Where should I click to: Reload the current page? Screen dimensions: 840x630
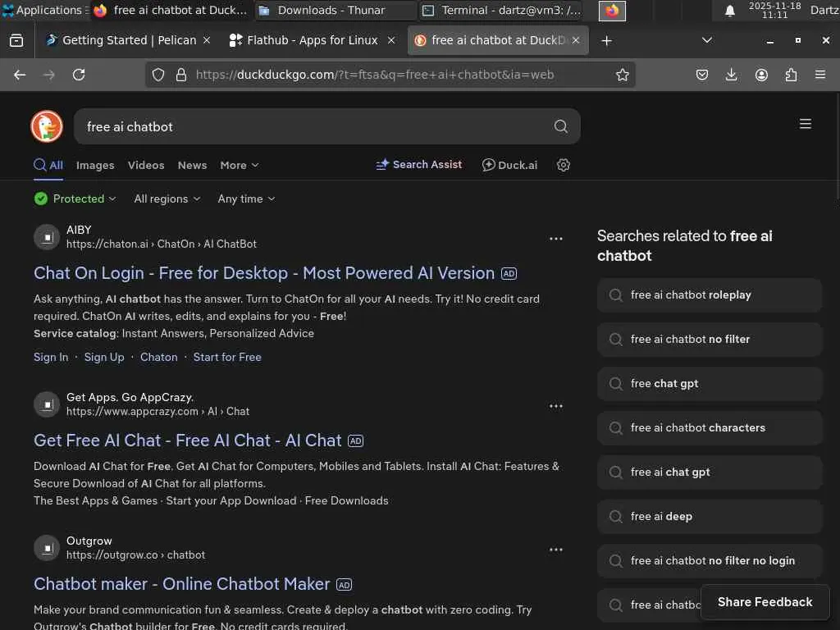79,75
